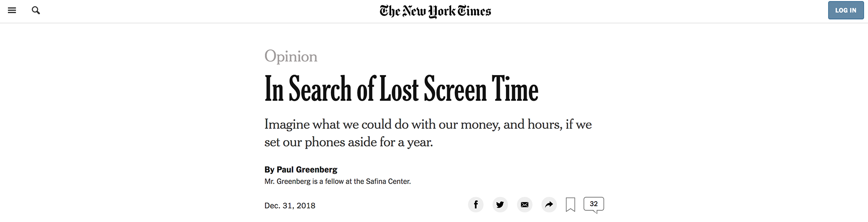Viewport: 868px width, 222px height.
Task: Open the 32 comments bubble
Action: pos(594,204)
